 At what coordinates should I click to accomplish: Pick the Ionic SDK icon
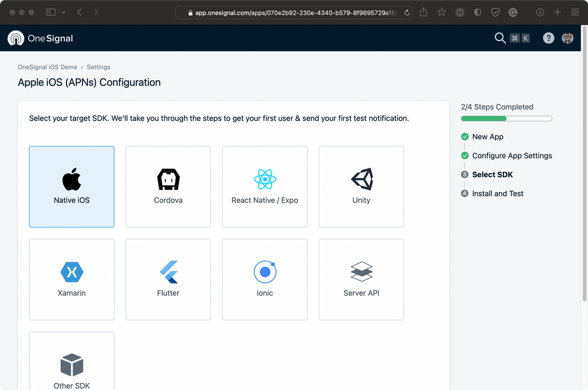click(265, 272)
